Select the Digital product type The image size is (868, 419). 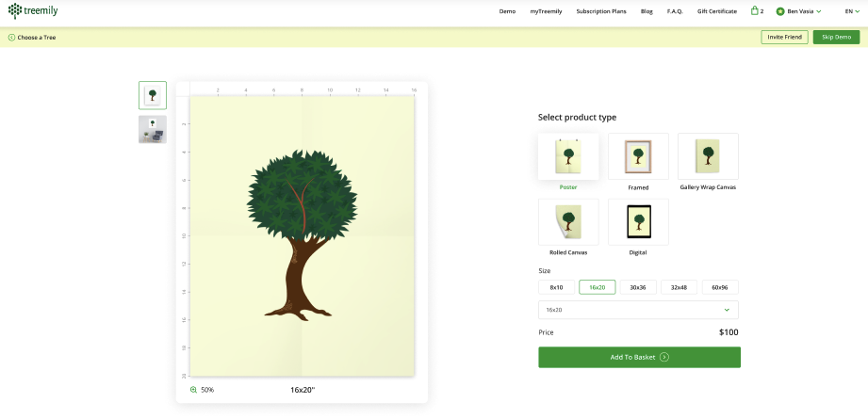(638, 221)
